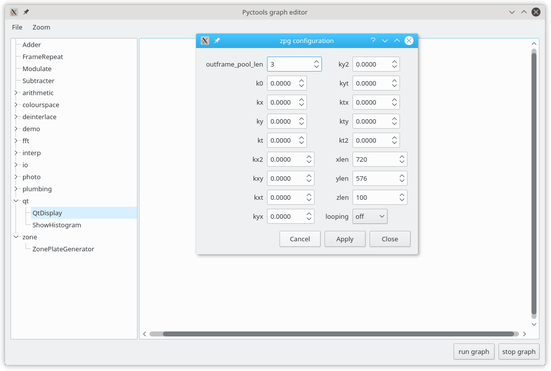Adjust the kxy spinner arrows
Image resolution: width=551 pixels, height=371 pixels.
pos(309,178)
